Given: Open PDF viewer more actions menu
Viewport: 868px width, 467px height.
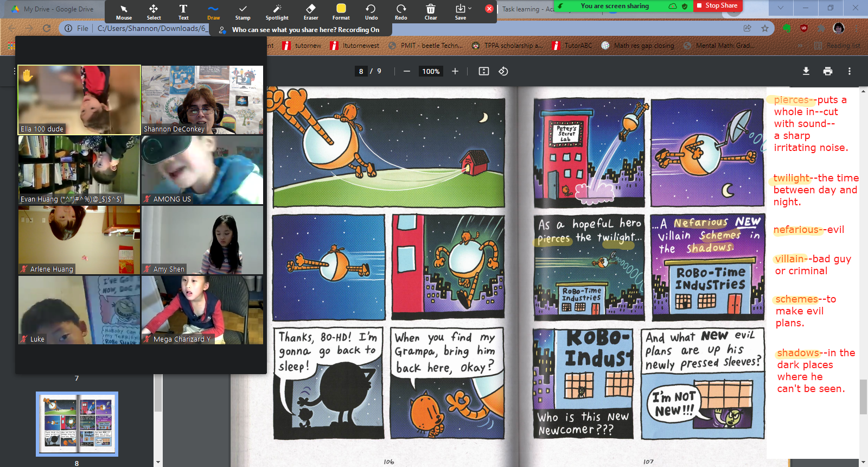Looking at the screenshot, I should tap(850, 71).
